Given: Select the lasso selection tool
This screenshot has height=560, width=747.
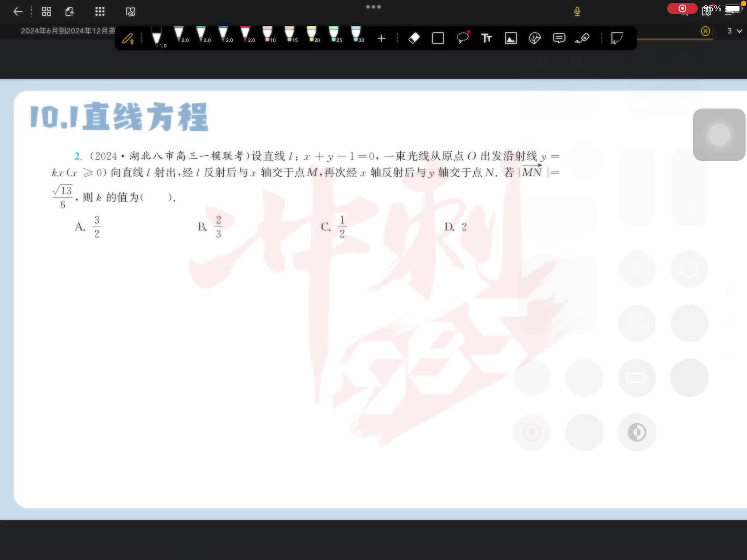Looking at the screenshot, I should tap(462, 38).
